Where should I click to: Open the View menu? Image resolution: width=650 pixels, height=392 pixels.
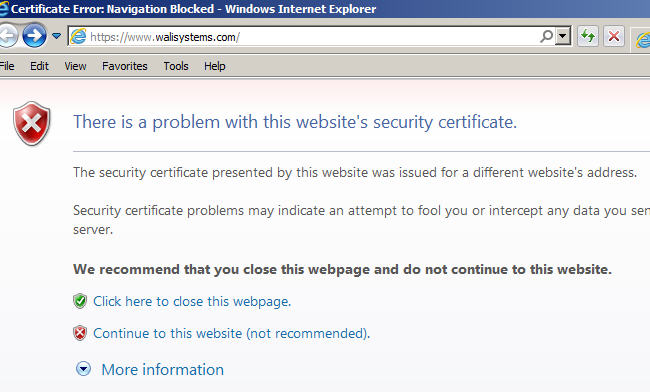75,66
